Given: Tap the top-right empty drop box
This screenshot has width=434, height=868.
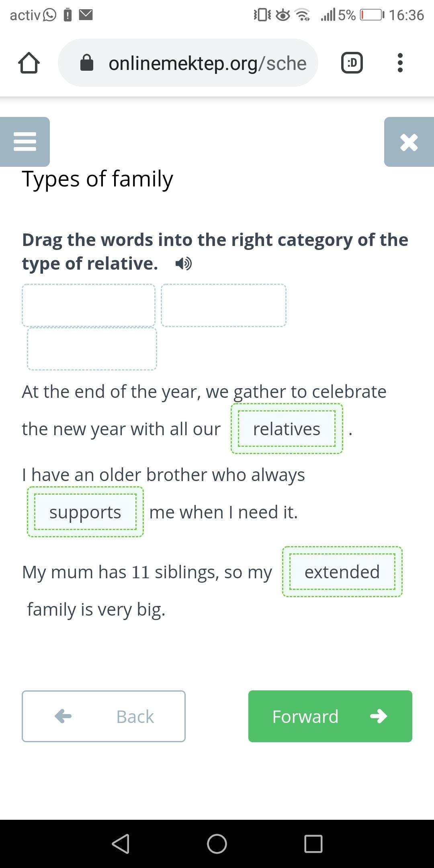Looking at the screenshot, I should point(223,305).
